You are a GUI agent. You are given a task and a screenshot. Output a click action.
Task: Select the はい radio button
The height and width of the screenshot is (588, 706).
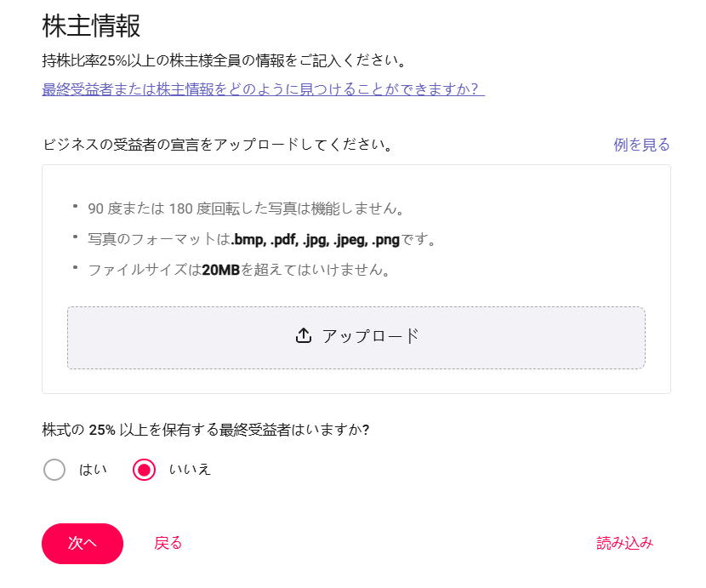[54, 470]
